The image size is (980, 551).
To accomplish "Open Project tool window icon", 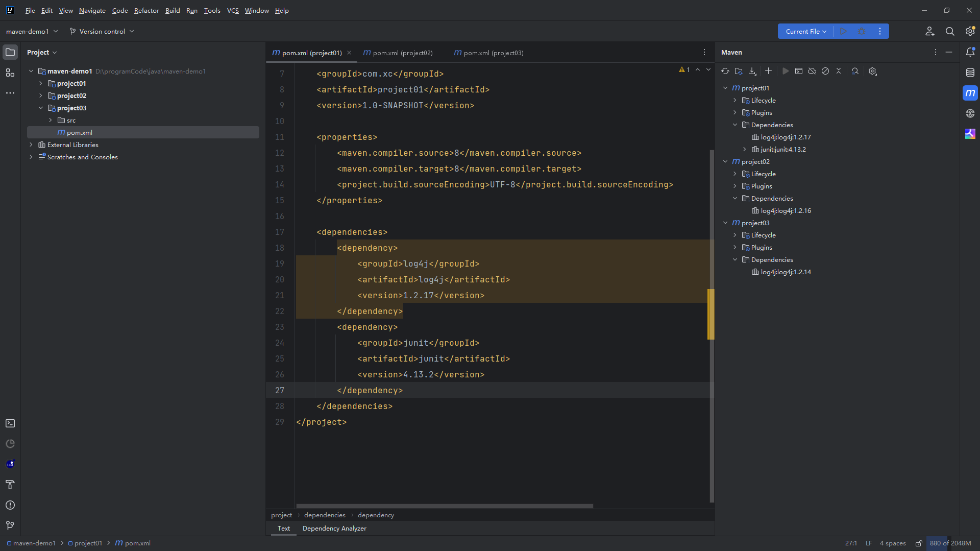I will point(10,52).
